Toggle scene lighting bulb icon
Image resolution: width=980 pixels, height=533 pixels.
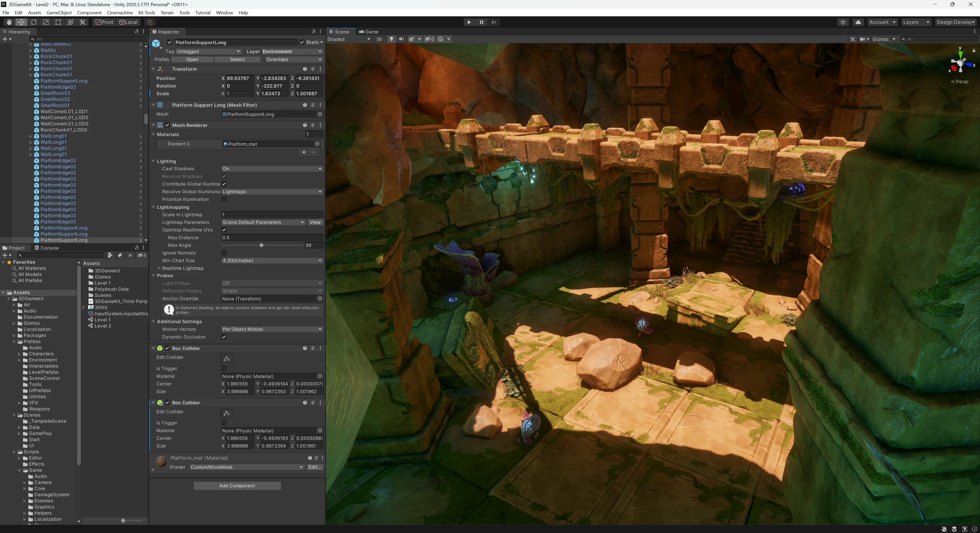click(x=391, y=39)
